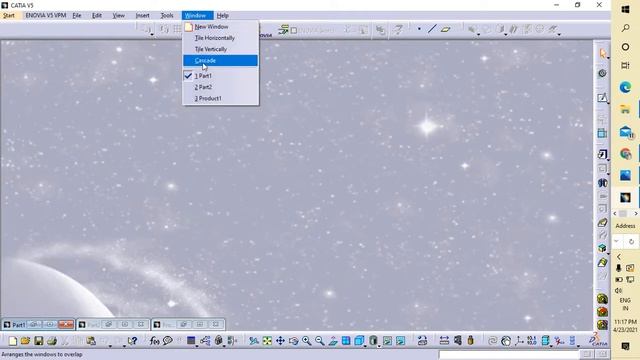
Task: Open the Tools menu
Action: pyautogui.click(x=167, y=16)
